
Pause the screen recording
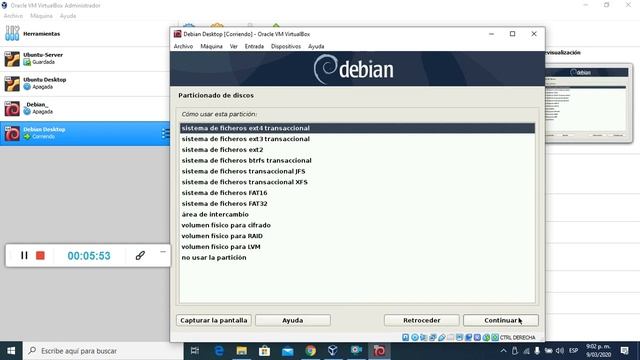(24, 256)
